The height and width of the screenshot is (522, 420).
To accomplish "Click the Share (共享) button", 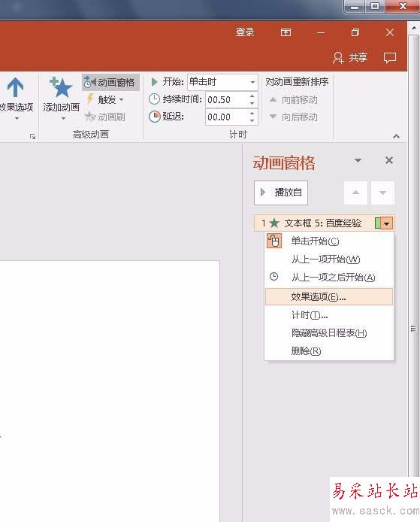I will (350, 58).
